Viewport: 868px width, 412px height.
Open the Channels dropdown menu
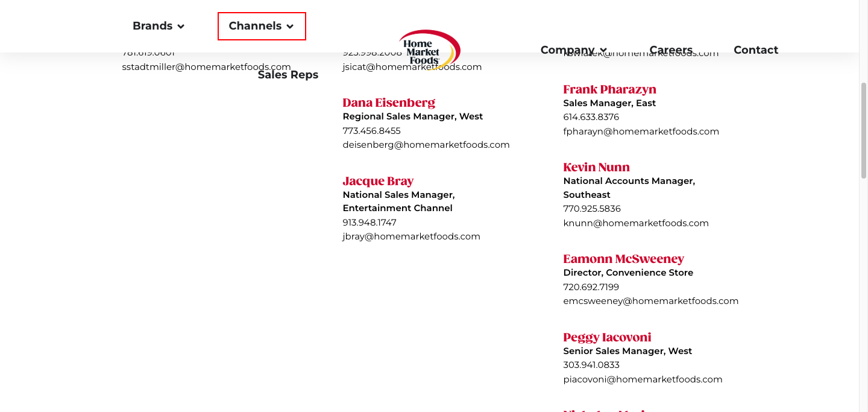(261, 26)
